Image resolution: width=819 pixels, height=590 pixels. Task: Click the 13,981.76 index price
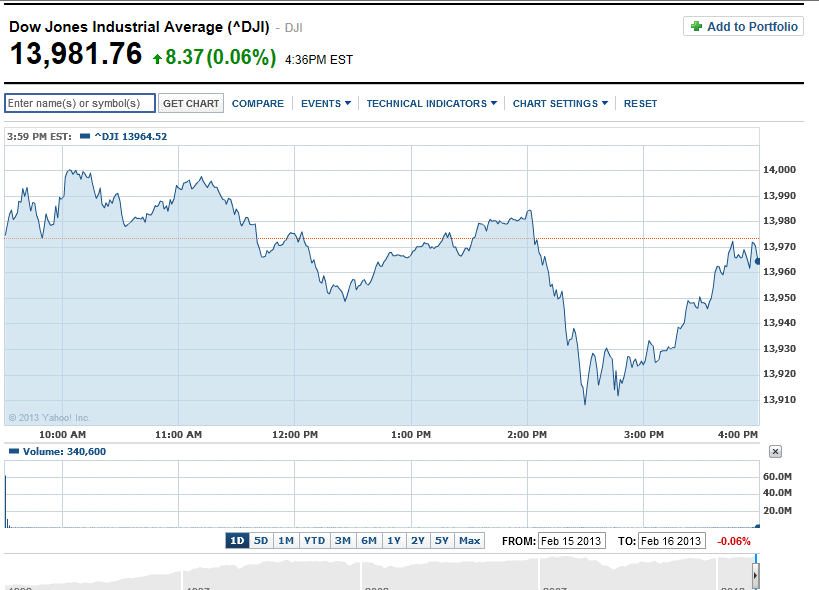(76, 54)
